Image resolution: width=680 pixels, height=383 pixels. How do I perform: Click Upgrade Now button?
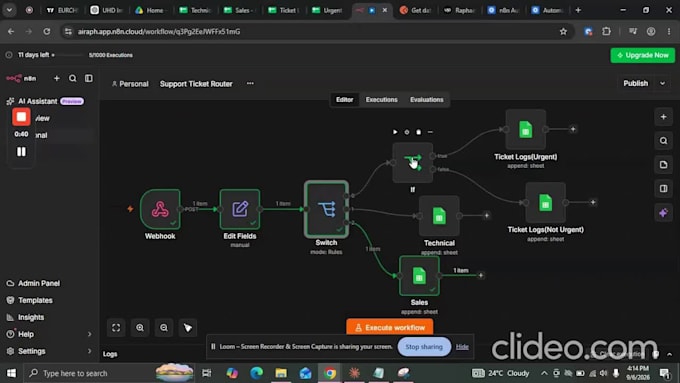(x=643, y=55)
